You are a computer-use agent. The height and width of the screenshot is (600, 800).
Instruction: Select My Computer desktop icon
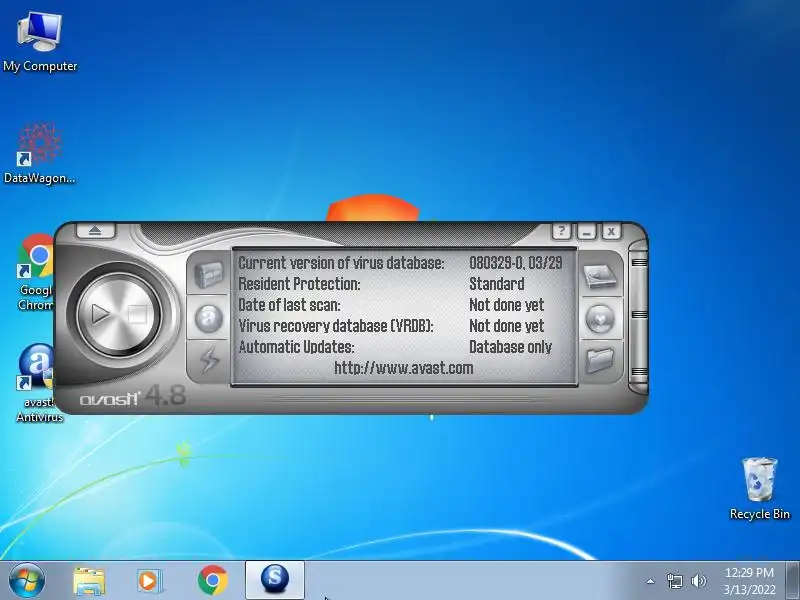40,42
